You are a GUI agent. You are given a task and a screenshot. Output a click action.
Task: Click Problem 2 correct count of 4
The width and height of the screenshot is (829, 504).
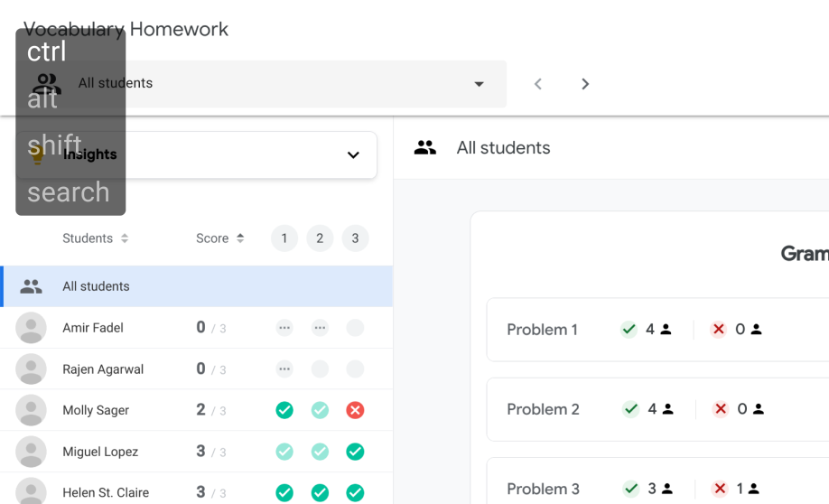point(647,409)
